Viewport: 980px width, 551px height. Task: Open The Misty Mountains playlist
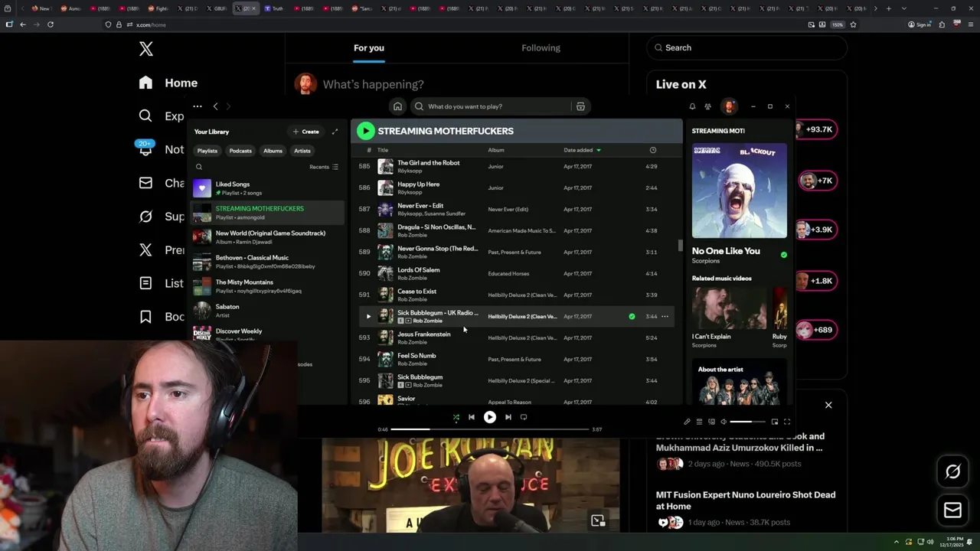[x=268, y=286]
